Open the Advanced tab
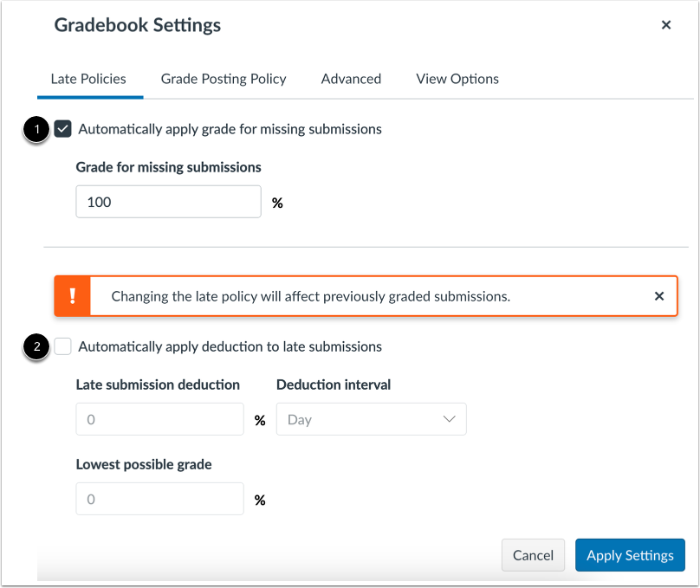 point(351,79)
